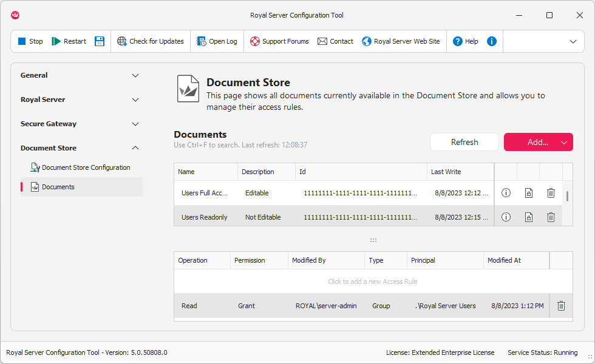595x364 pixels.
Task: Click the version text in status bar
Action: click(x=86, y=352)
